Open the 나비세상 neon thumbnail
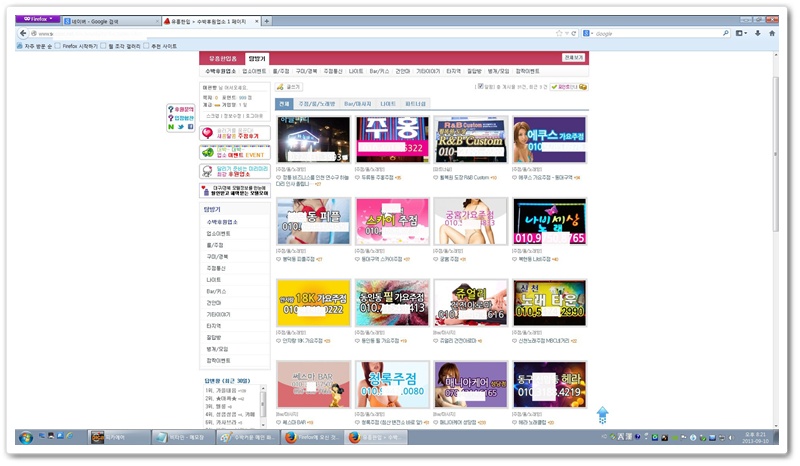This screenshot has height=466, width=800. [x=549, y=222]
